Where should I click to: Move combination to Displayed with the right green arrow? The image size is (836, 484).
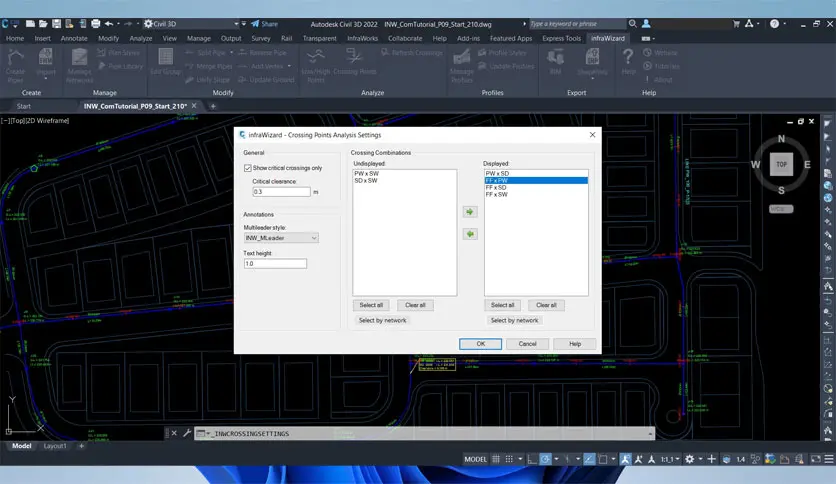click(x=470, y=212)
